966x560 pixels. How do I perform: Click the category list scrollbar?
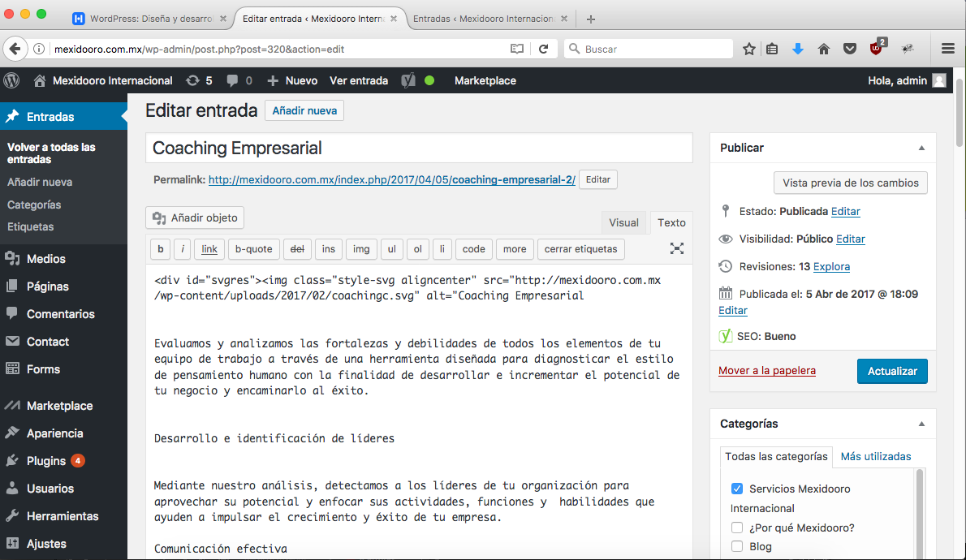point(920,514)
